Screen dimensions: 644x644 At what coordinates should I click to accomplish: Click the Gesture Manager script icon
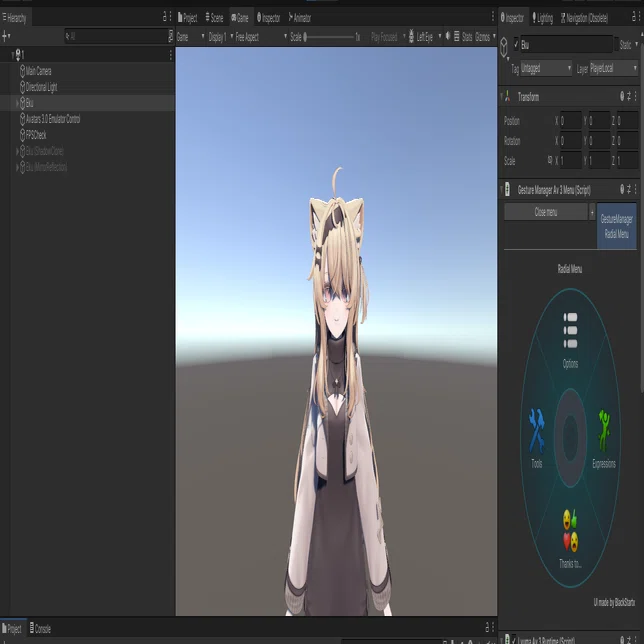(x=508, y=189)
